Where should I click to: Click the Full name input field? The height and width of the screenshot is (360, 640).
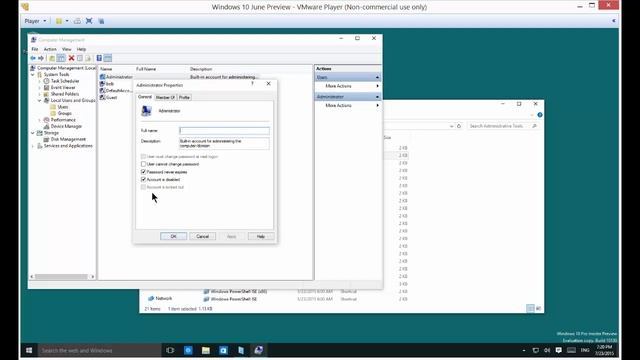click(x=224, y=131)
